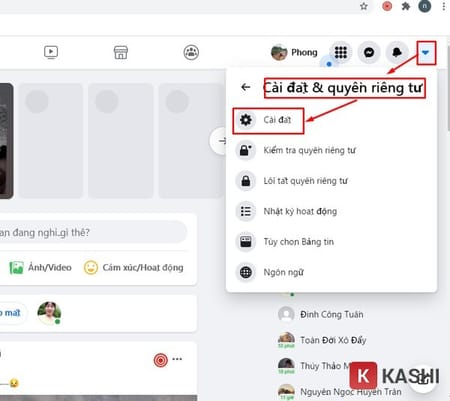
Task: Open the browser extensions puzzle icon
Action: [x=406, y=6]
